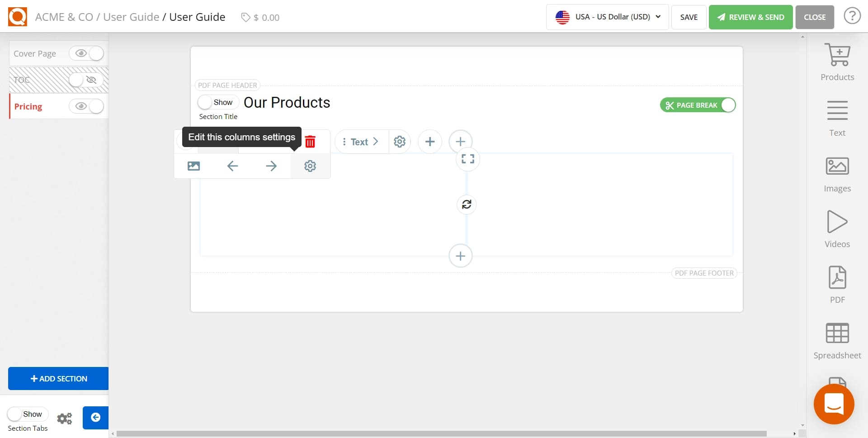Image resolution: width=868 pixels, height=438 pixels.
Task: Open the column settings gear
Action: [x=310, y=166]
